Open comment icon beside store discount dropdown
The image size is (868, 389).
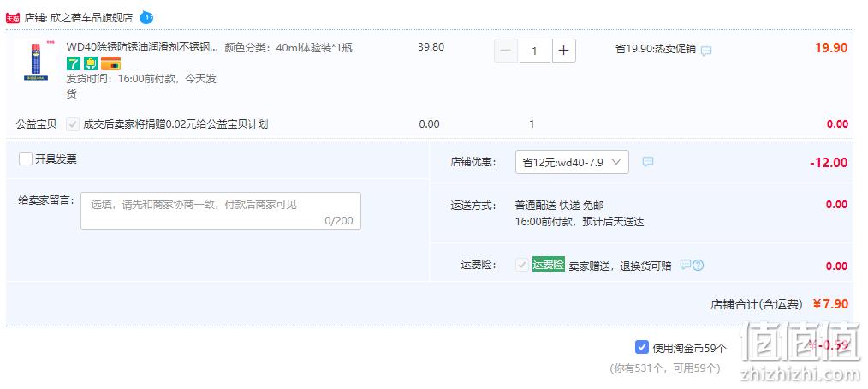pos(648,161)
